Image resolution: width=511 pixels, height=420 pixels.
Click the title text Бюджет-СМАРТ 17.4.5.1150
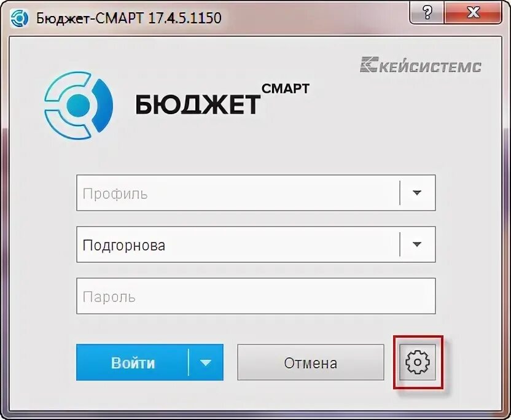129,18
